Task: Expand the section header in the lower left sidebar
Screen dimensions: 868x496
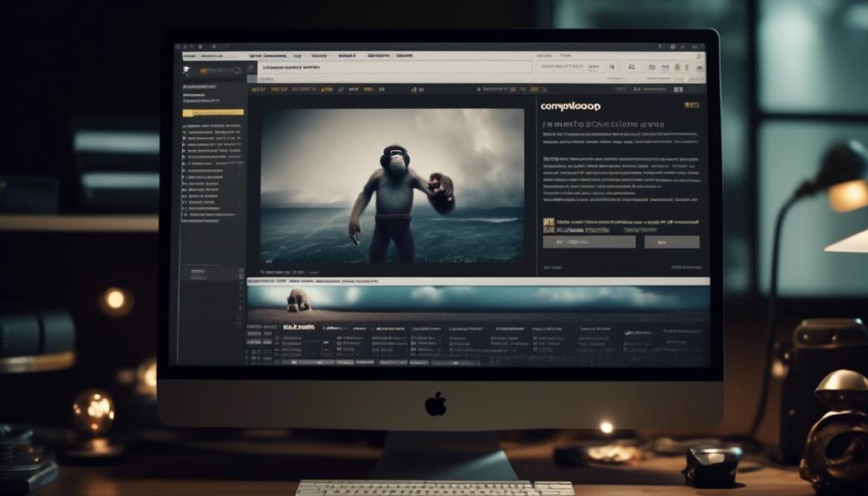Action: pyautogui.click(x=198, y=271)
